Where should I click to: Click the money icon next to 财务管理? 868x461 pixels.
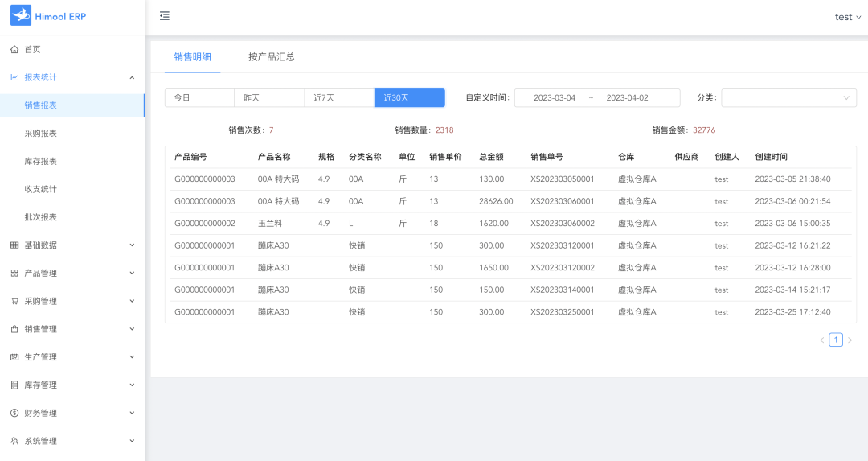click(x=14, y=413)
